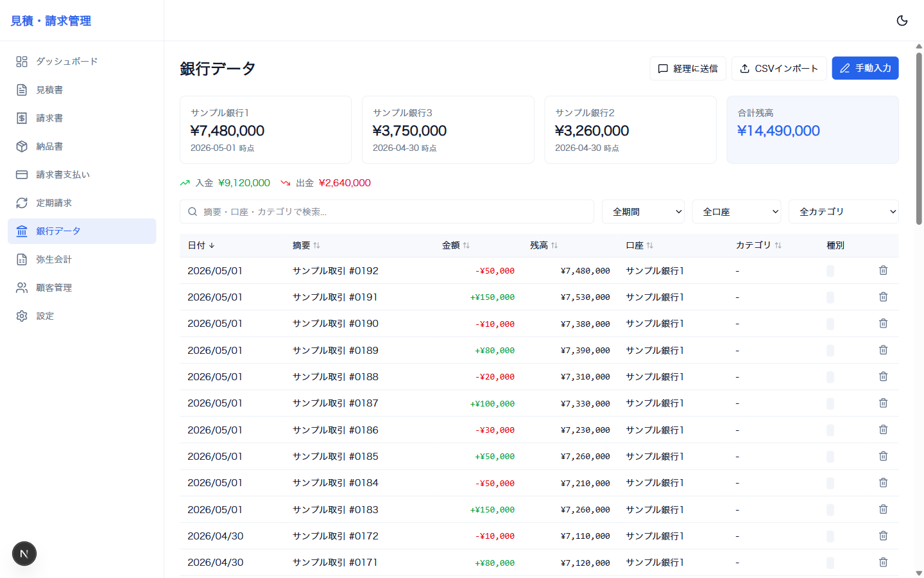Open the 全期間 period dropdown
The image size is (924, 578).
click(x=643, y=211)
